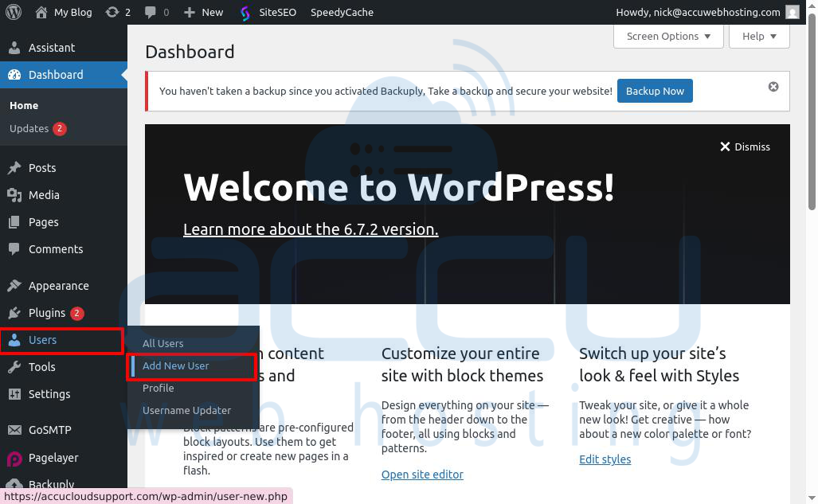818x504 pixels.
Task: Click the Updates count badge
Action: [x=60, y=128]
